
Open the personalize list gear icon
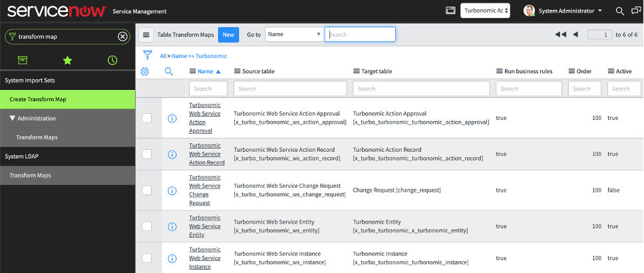click(144, 71)
